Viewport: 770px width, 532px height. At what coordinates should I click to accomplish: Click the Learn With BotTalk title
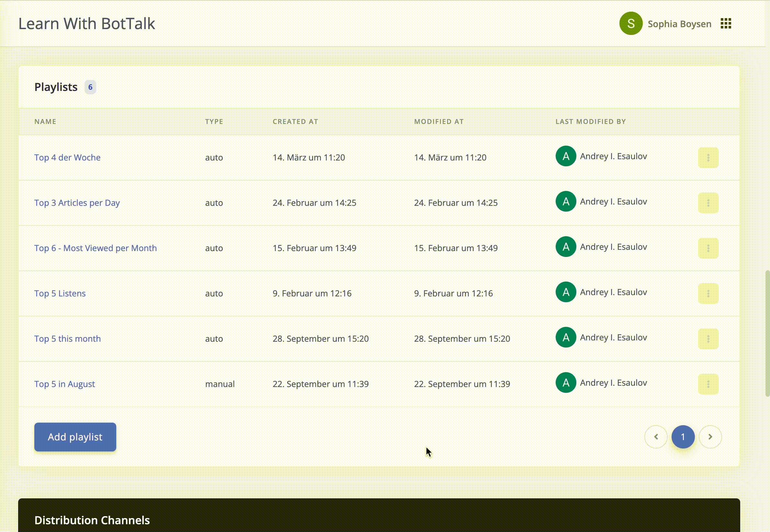pyautogui.click(x=87, y=24)
